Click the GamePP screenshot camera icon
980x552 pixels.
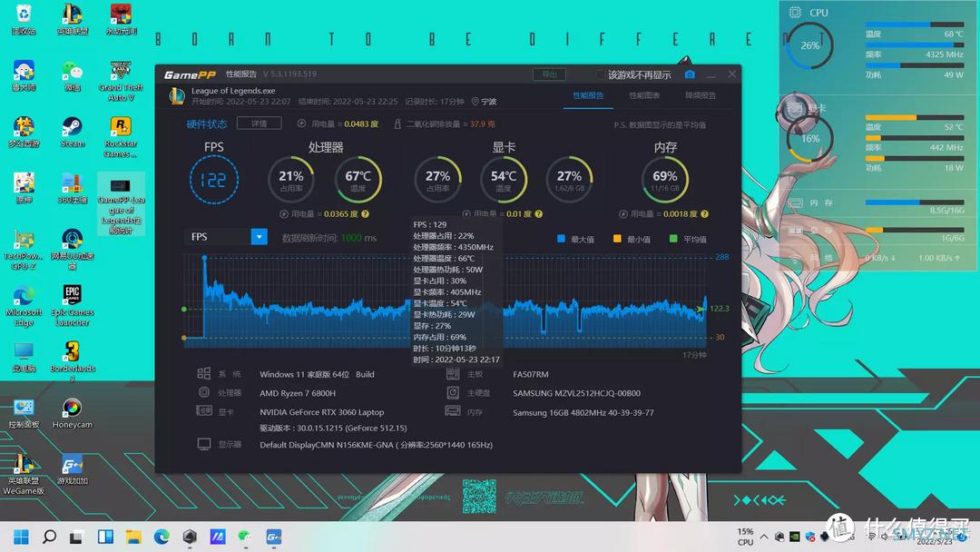(690, 74)
